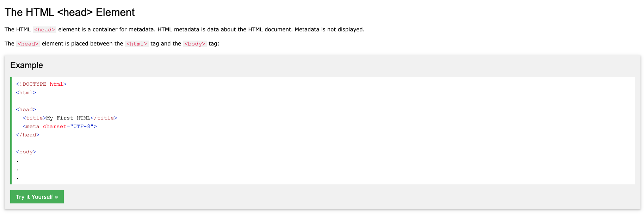Screen dimensions: 644x214
Task: Click the <html> tag in the code example
Action: [x=26, y=93]
